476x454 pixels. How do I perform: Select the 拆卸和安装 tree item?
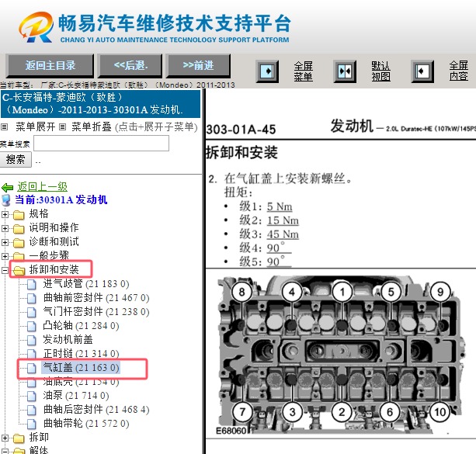[54, 269]
